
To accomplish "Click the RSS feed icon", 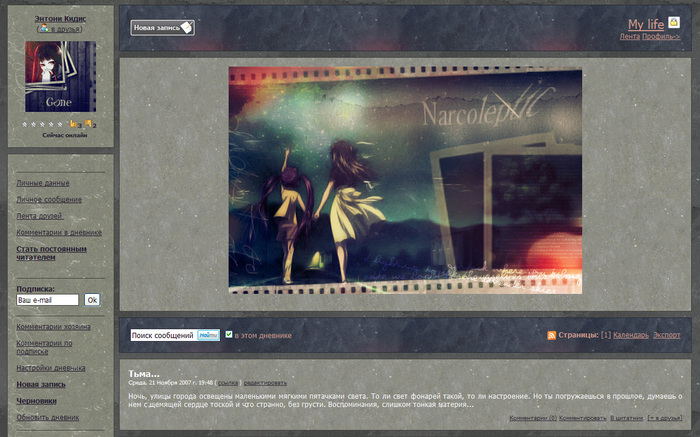I will point(552,335).
